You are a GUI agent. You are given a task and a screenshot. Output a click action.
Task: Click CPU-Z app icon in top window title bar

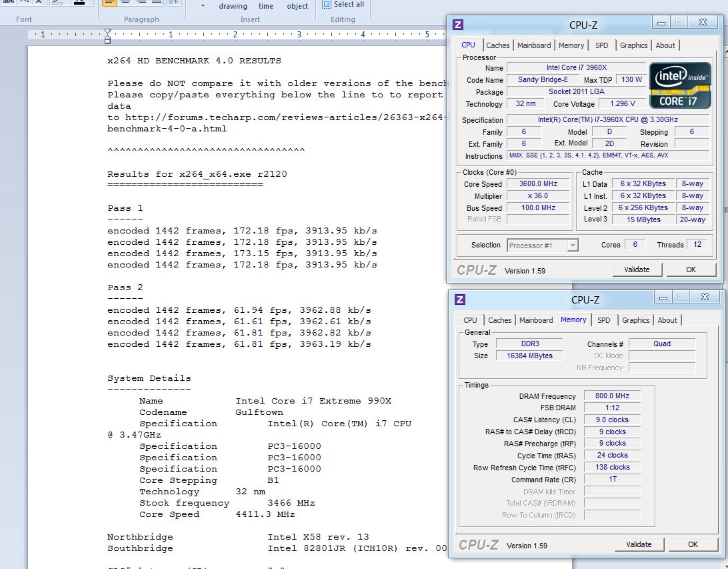pyautogui.click(x=458, y=25)
